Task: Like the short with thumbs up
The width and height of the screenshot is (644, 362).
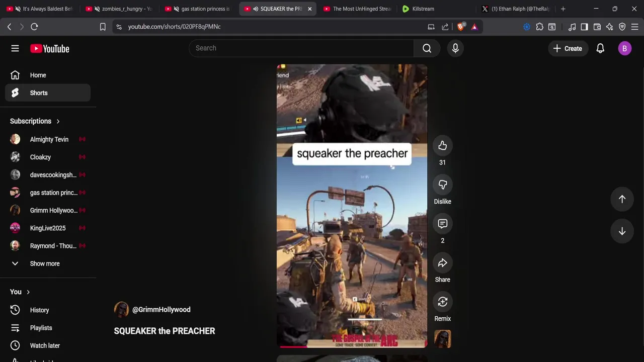Action: tap(442, 146)
